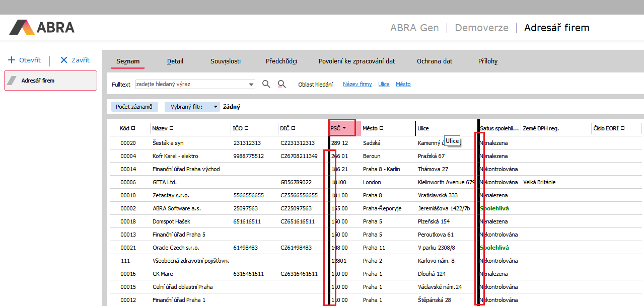Open the Souvislosti tab
The image size is (644, 306).
tap(226, 61)
